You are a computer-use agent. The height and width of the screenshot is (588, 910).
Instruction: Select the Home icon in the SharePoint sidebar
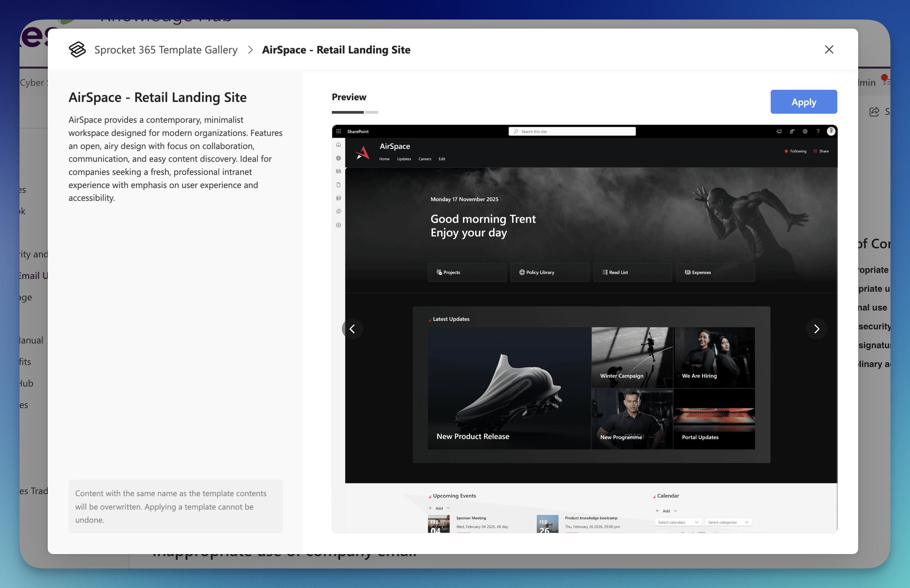[x=338, y=145]
